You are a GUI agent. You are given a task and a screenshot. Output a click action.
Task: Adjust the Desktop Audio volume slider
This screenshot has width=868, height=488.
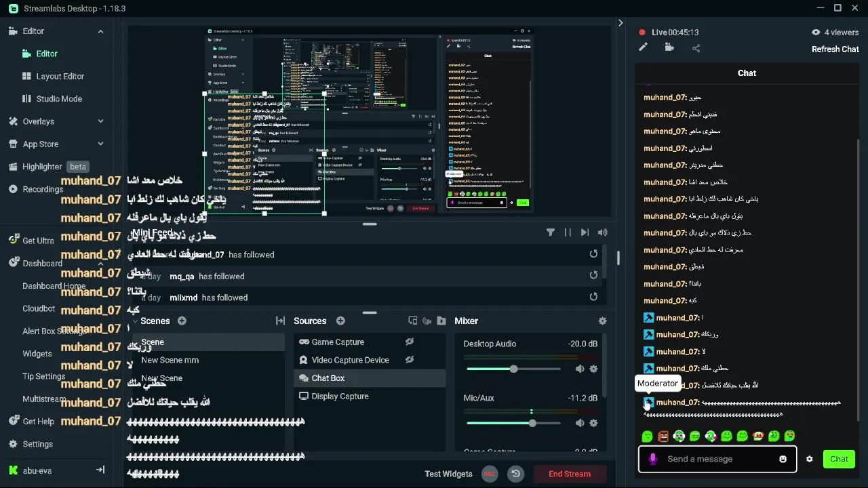513,369
